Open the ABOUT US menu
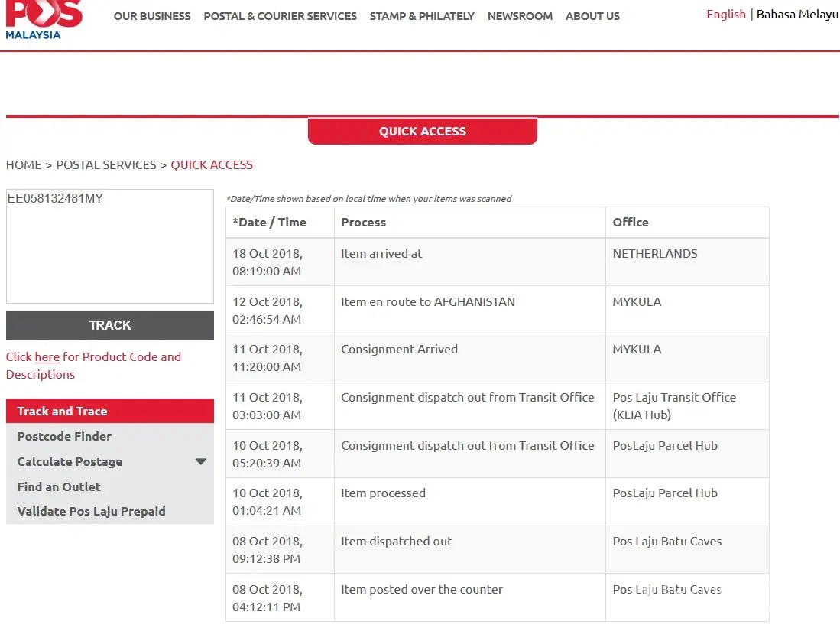Image resolution: width=840 pixels, height=628 pixels. (x=592, y=16)
